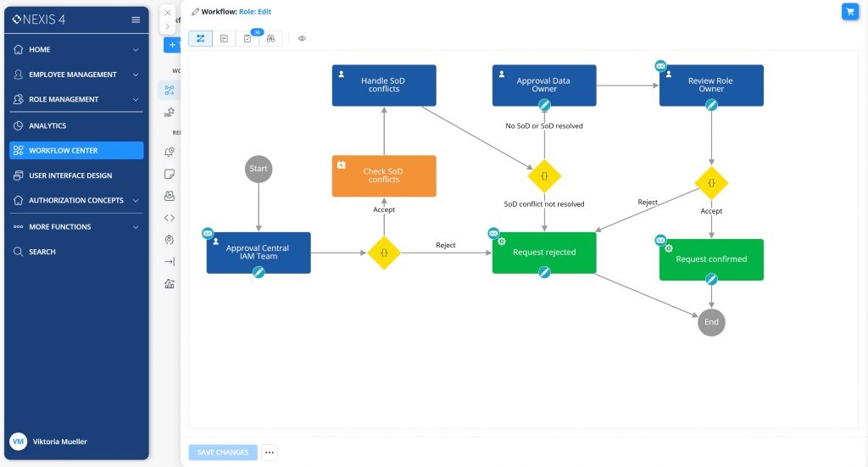Click the NEXIS hamburger menu icon
Screen dimensions: 868x467
point(136,19)
